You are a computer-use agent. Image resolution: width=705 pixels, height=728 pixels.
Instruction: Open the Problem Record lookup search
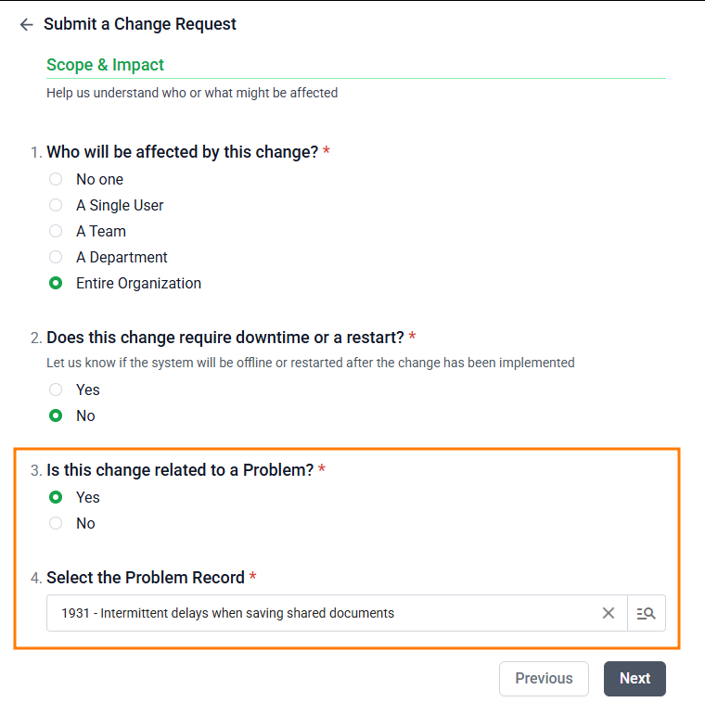(647, 613)
